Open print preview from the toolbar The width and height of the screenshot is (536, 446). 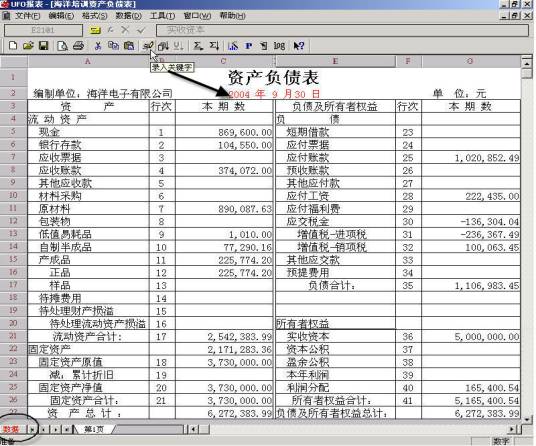[x=62, y=45]
